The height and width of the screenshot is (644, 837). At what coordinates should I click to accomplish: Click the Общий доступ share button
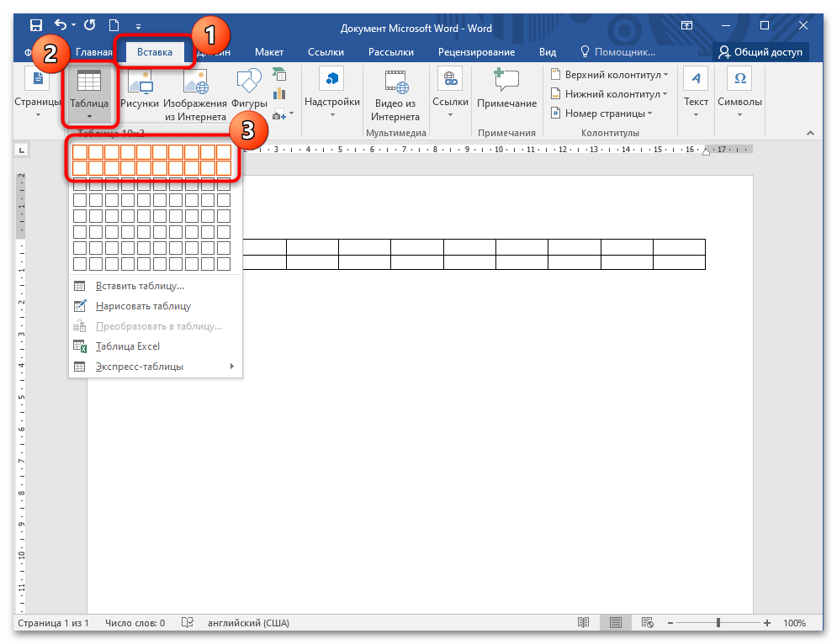point(760,52)
